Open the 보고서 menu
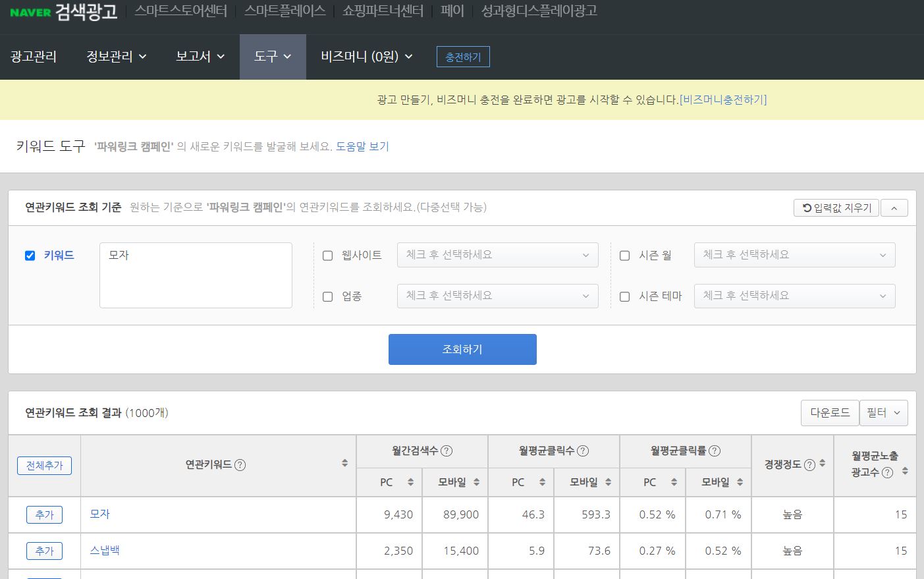Screen dimensions: 924x579 [200, 57]
